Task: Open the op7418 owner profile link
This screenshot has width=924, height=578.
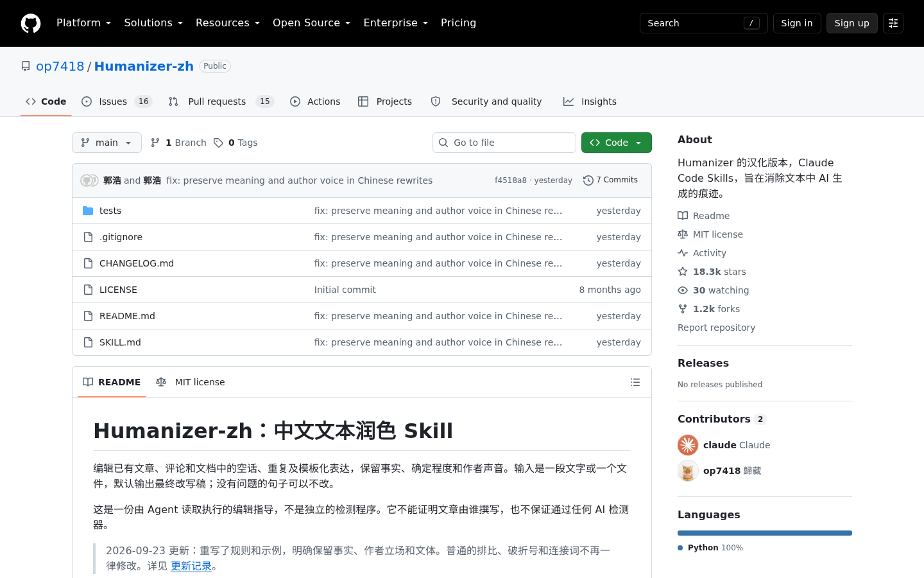Action: click(60, 66)
